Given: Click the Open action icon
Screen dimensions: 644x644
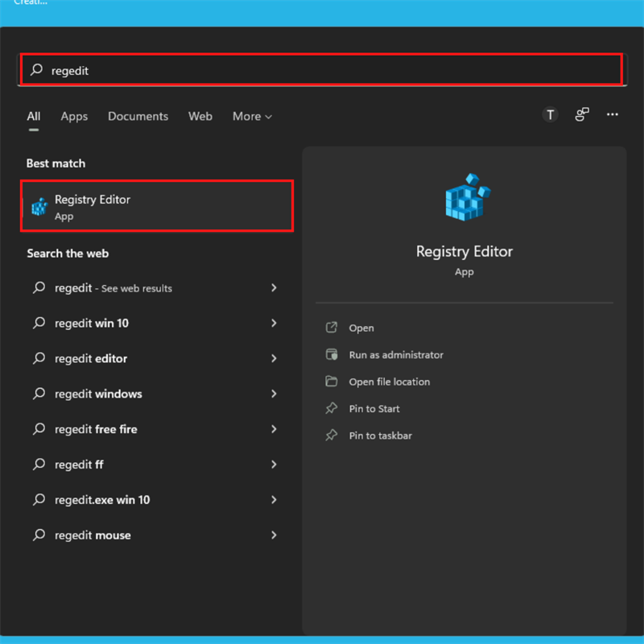Looking at the screenshot, I should [332, 328].
